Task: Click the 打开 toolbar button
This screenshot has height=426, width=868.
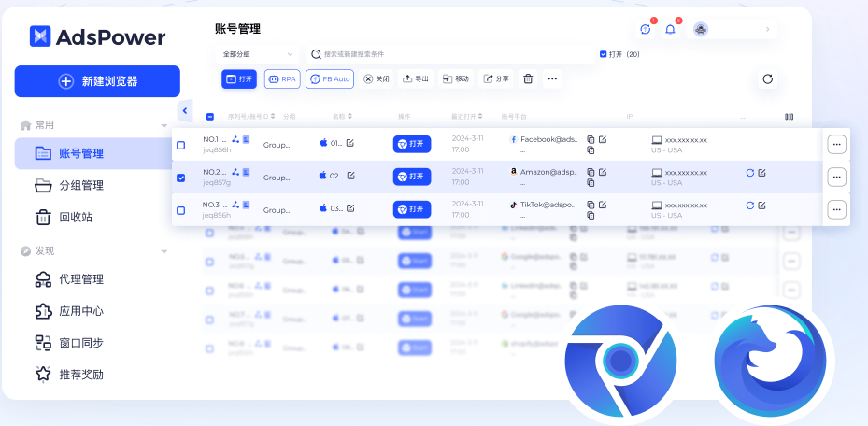Action: coord(239,79)
